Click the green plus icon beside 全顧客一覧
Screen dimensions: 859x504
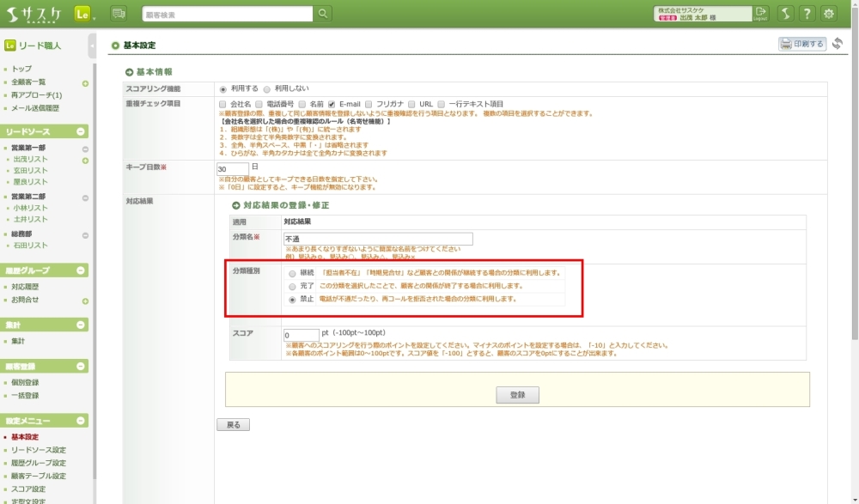(85, 83)
